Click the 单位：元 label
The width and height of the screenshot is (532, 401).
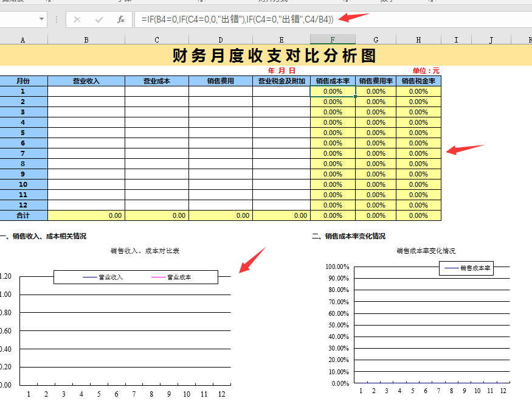(x=426, y=71)
